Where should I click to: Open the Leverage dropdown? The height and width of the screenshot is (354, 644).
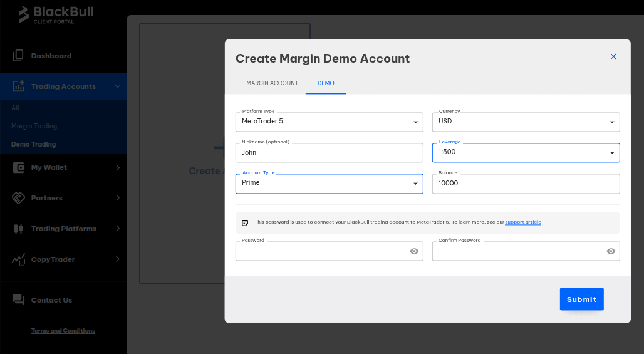tap(526, 153)
